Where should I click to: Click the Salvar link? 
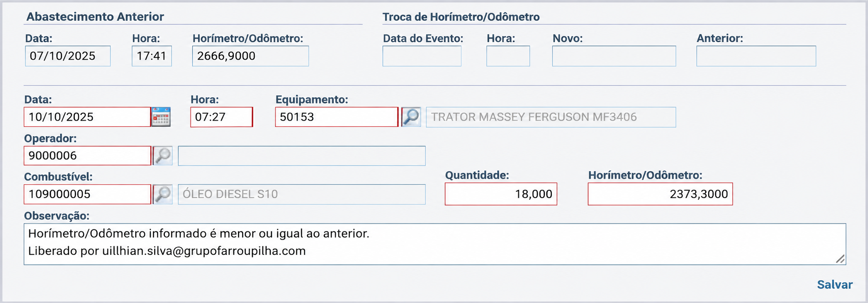(834, 285)
